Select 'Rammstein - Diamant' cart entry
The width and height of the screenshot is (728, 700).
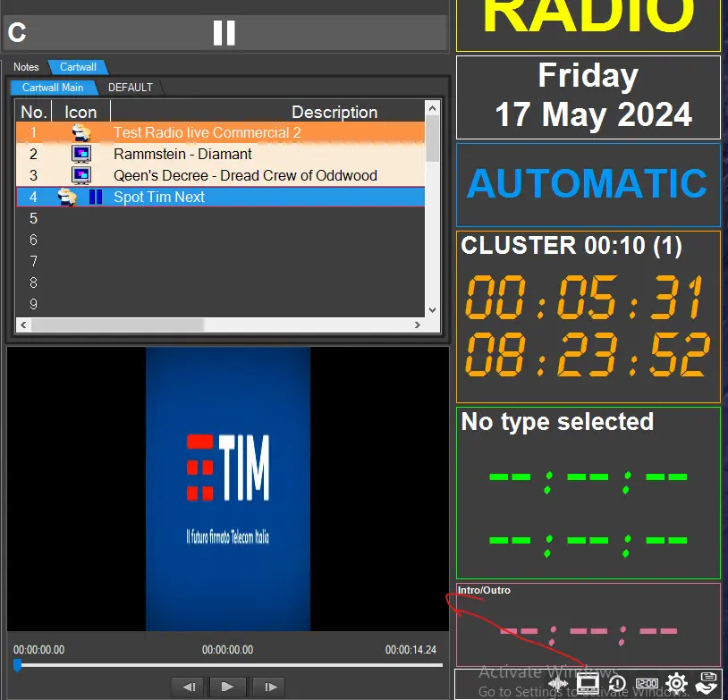[221, 154]
